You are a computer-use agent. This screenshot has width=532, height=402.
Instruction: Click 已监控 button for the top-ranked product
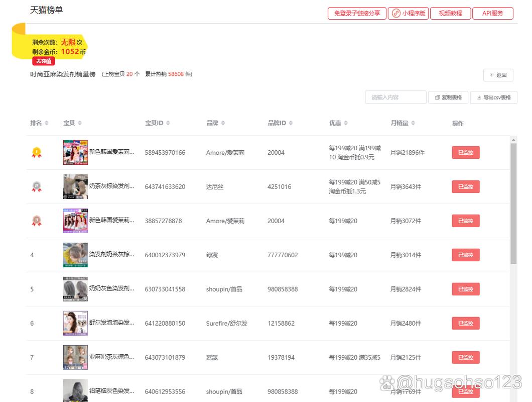[x=465, y=152]
